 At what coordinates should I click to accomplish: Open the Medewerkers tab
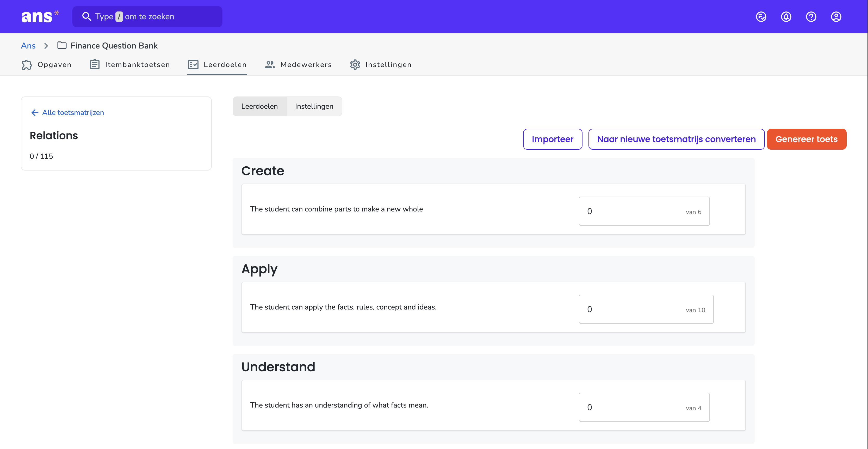point(298,64)
